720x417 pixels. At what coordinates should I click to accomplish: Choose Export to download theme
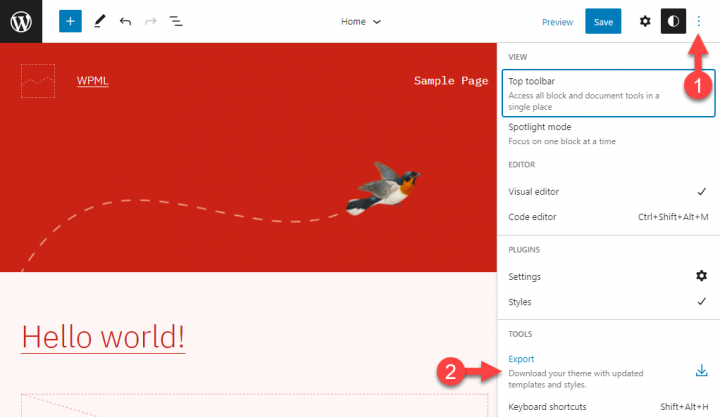608,371
